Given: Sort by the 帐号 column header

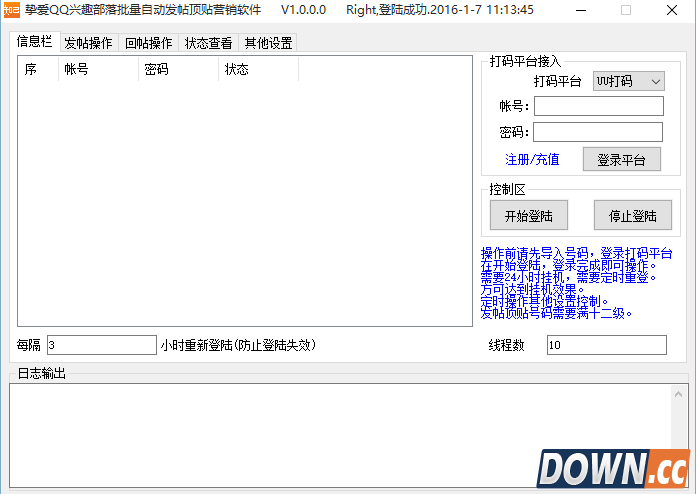Looking at the screenshot, I should point(99,69).
